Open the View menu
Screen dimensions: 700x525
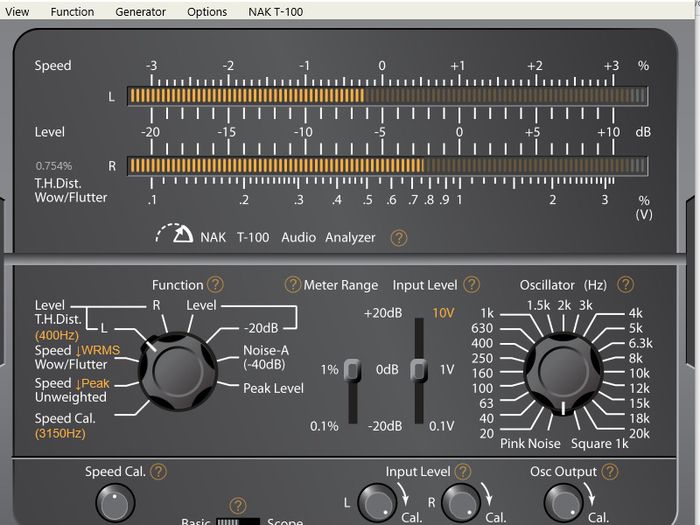click(x=17, y=12)
